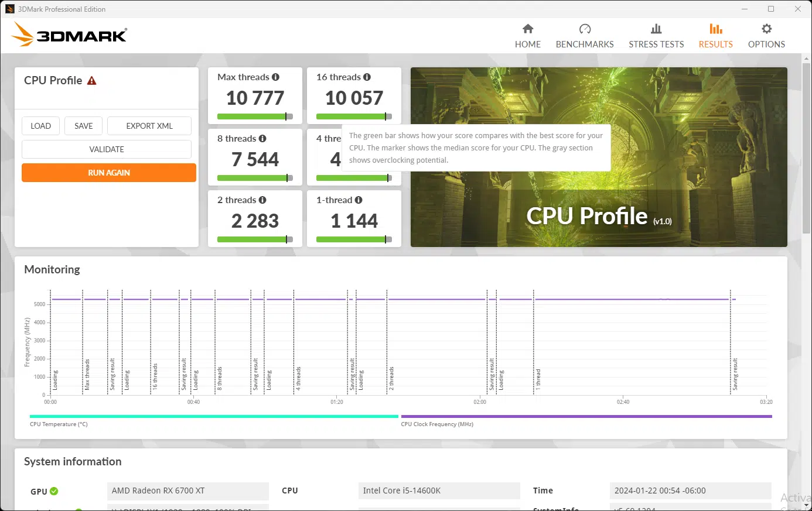Click the 16 threads score 10 057
Image resolution: width=812 pixels, height=511 pixels.
354,98
